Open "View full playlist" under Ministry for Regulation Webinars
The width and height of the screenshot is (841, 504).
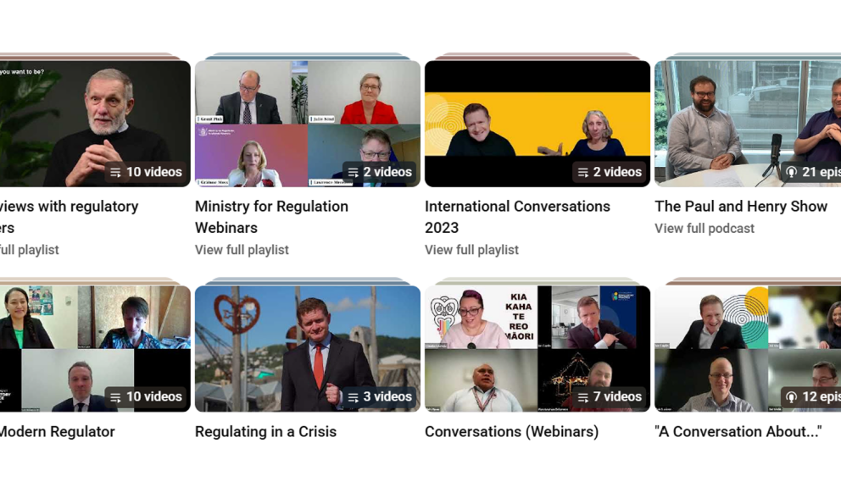pos(241,250)
